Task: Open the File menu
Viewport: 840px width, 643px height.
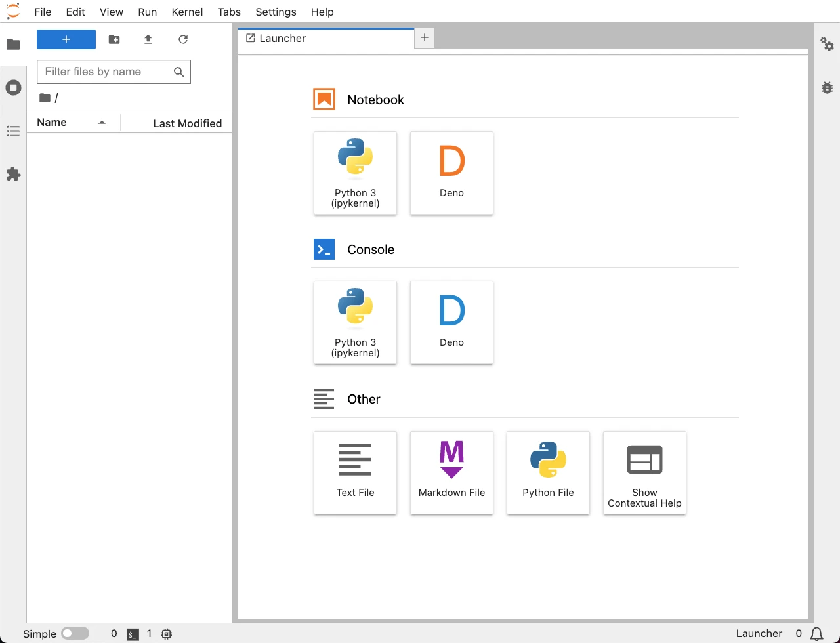Action: [x=43, y=12]
